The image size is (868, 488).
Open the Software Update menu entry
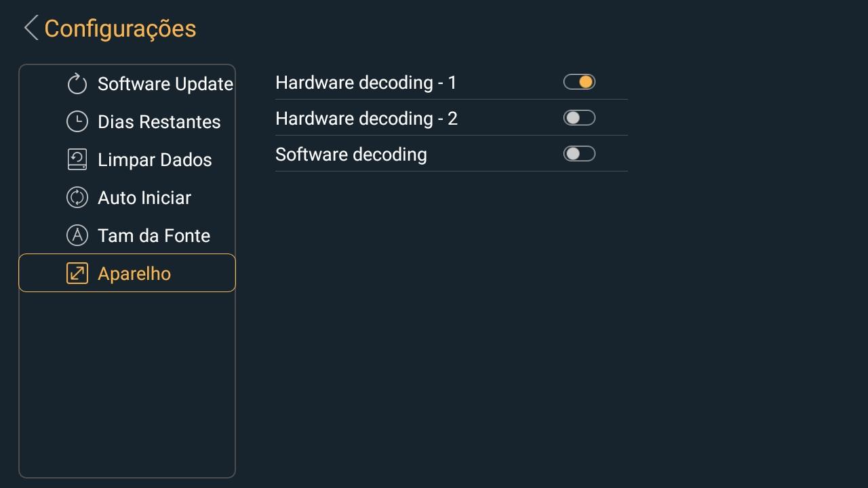pyautogui.click(x=165, y=84)
